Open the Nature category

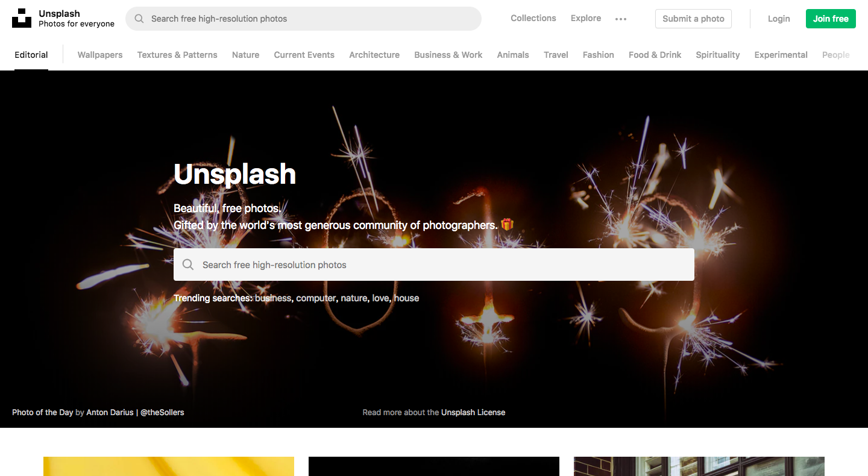pos(246,55)
